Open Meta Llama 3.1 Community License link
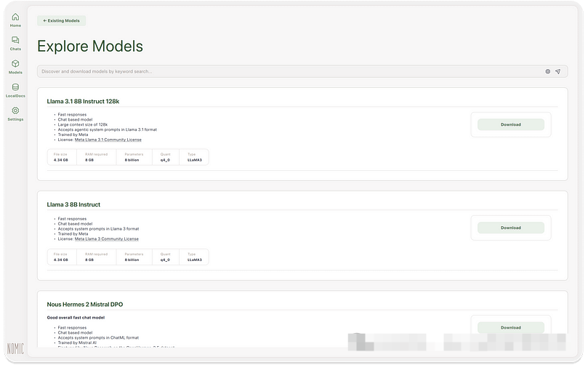 pyautogui.click(x=108, y=140)
